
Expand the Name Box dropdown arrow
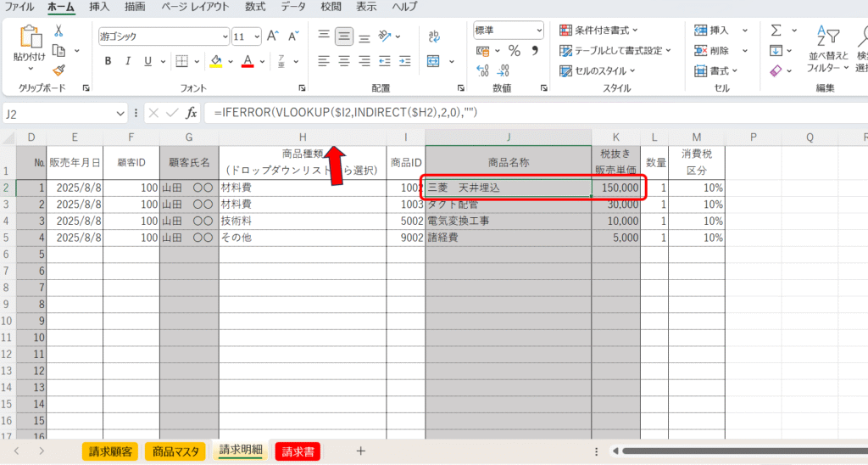point(136,113)
